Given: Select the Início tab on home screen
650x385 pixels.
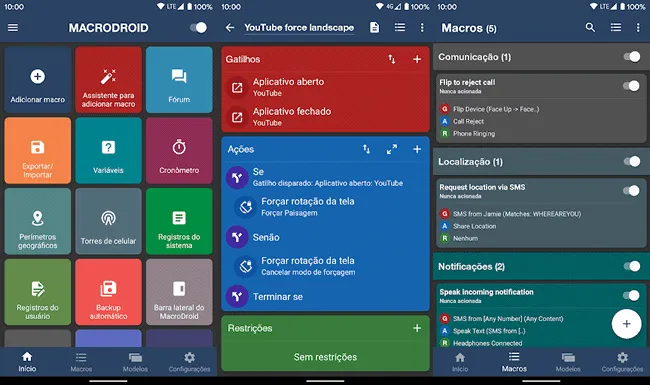Looking at the screenshot, I should coord(27,362).
